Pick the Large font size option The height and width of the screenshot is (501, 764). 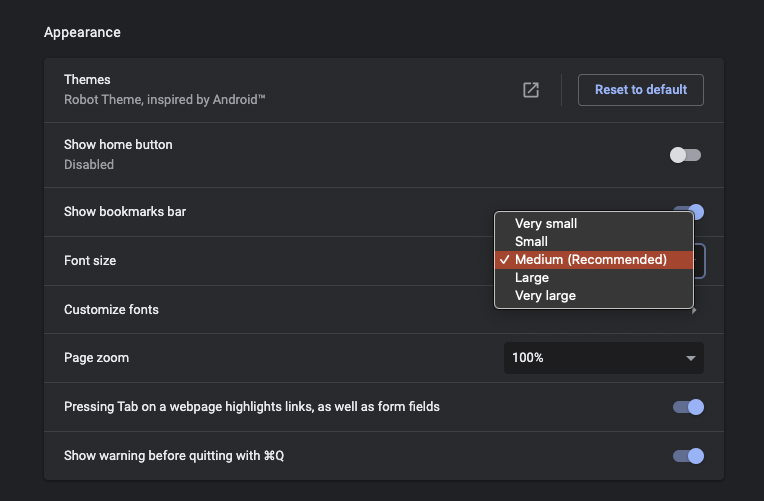[594, 277]
